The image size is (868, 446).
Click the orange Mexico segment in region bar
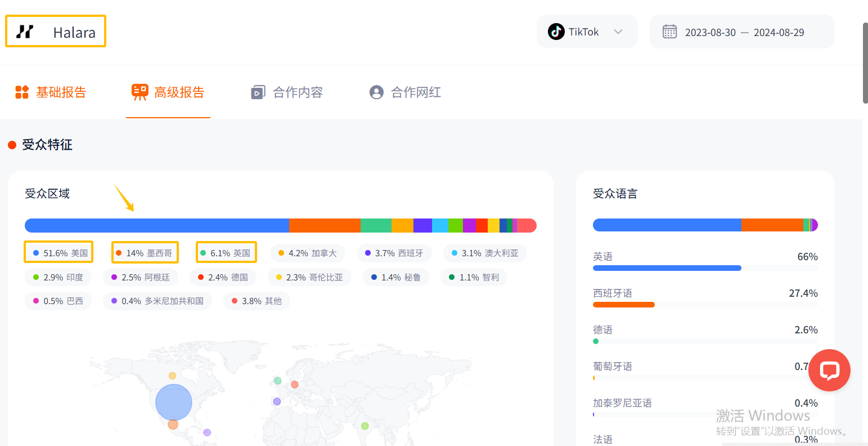(x=325, y=225)
